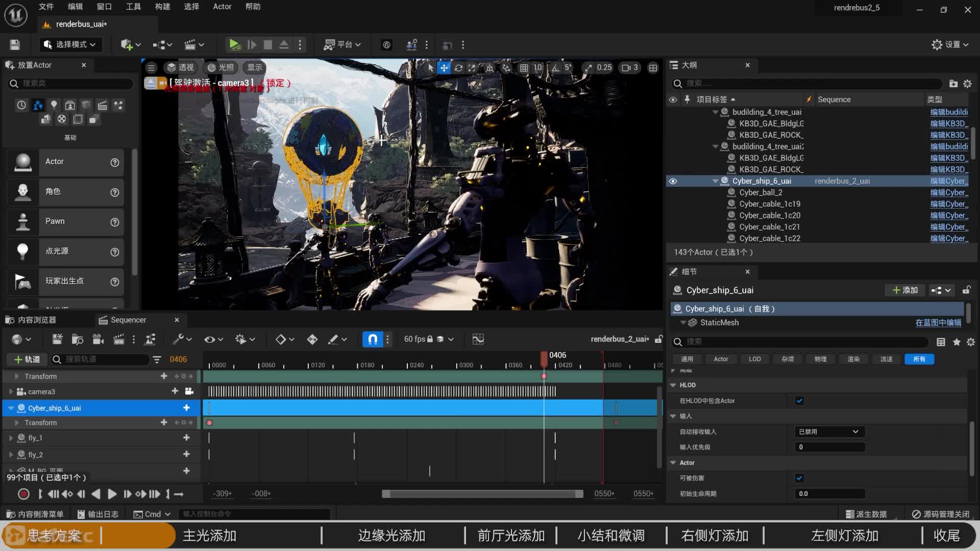Open the 文件 menu

(46, 7)
